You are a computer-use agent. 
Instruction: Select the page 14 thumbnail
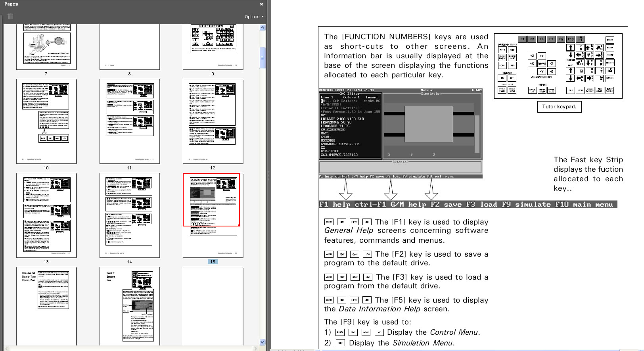129,215
